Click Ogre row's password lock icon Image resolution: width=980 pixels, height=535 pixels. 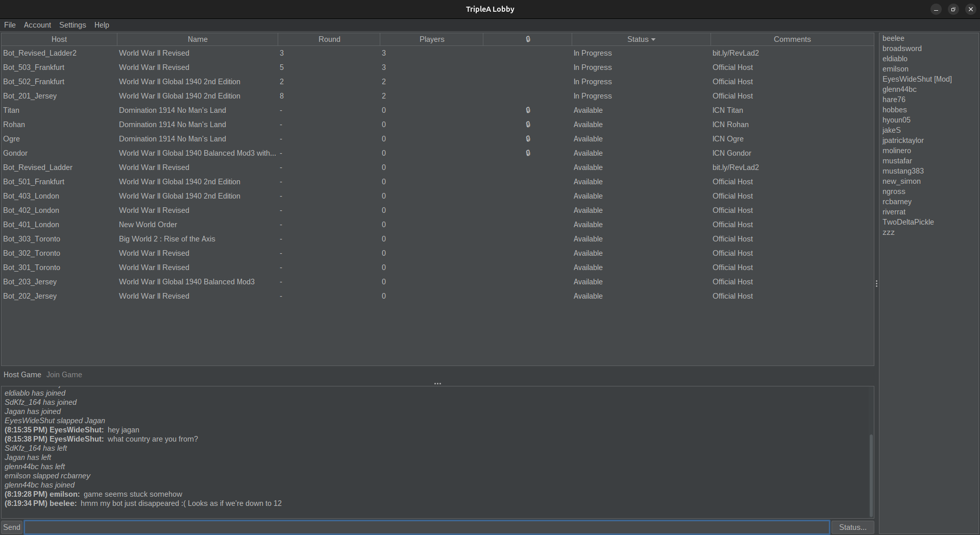528,139
